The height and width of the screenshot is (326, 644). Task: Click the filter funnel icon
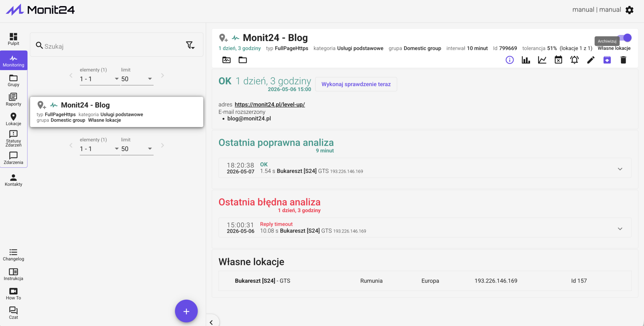[x=190, y=45]
